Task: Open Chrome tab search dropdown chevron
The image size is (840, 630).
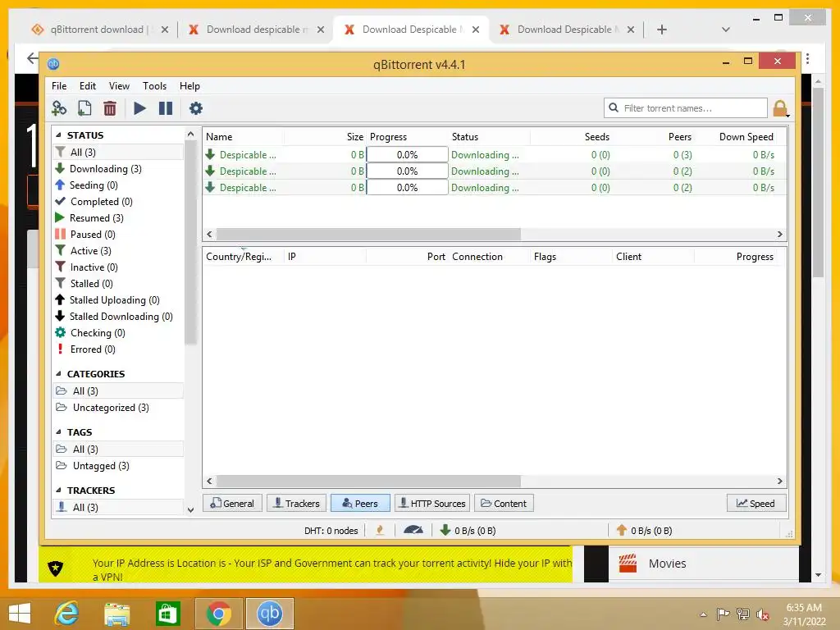Action: point(726,30)
